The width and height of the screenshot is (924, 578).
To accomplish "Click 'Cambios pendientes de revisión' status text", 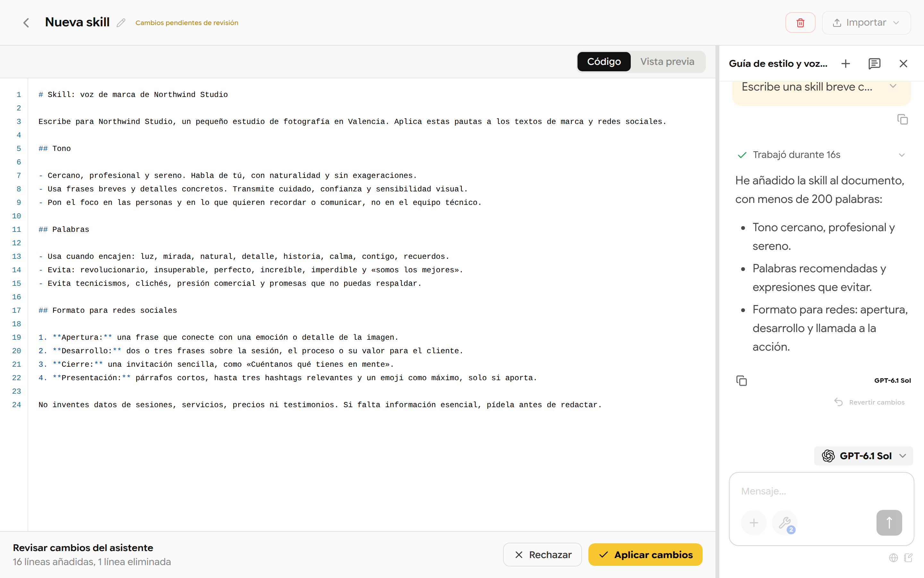I will point(187,23).
